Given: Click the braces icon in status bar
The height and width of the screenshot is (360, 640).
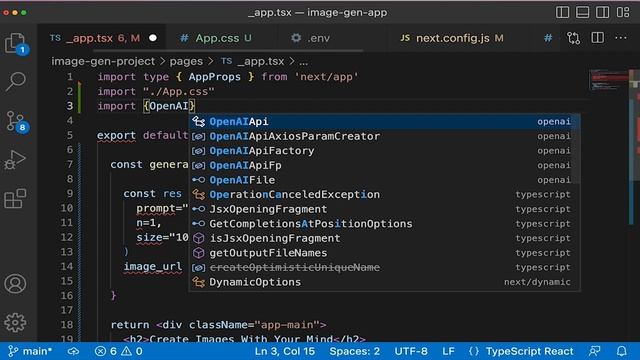Looking at the screenshot, I should tap(473, 351).
